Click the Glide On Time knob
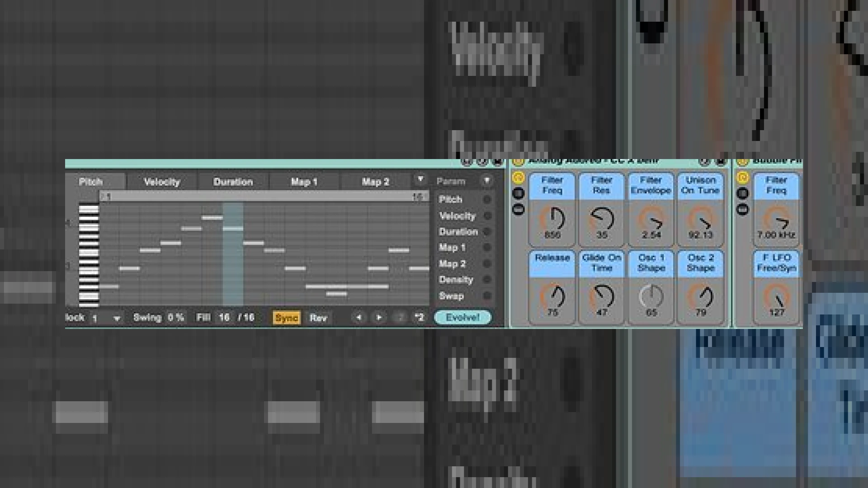Viewport: 868px width, 488px height. (x=602, y=297)
